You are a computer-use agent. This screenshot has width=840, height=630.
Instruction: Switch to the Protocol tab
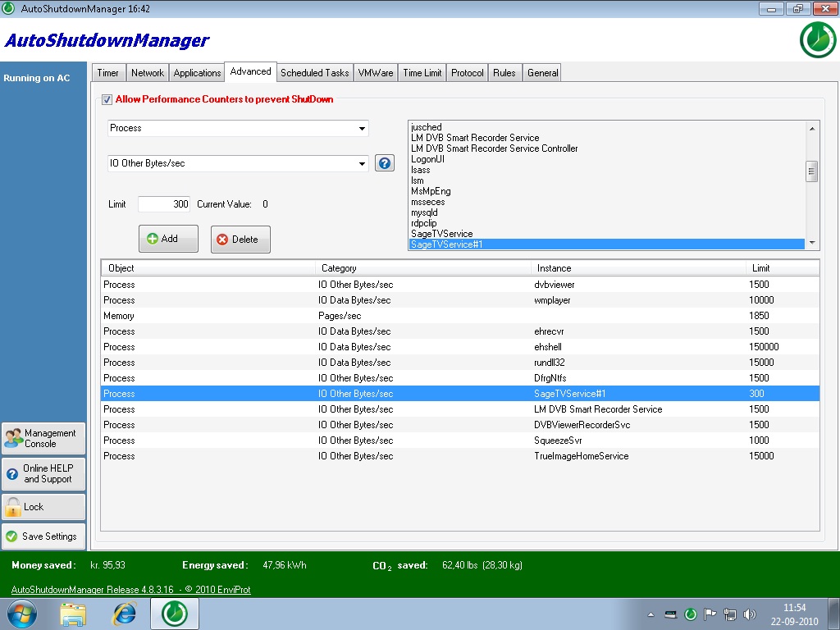[467, 73]
